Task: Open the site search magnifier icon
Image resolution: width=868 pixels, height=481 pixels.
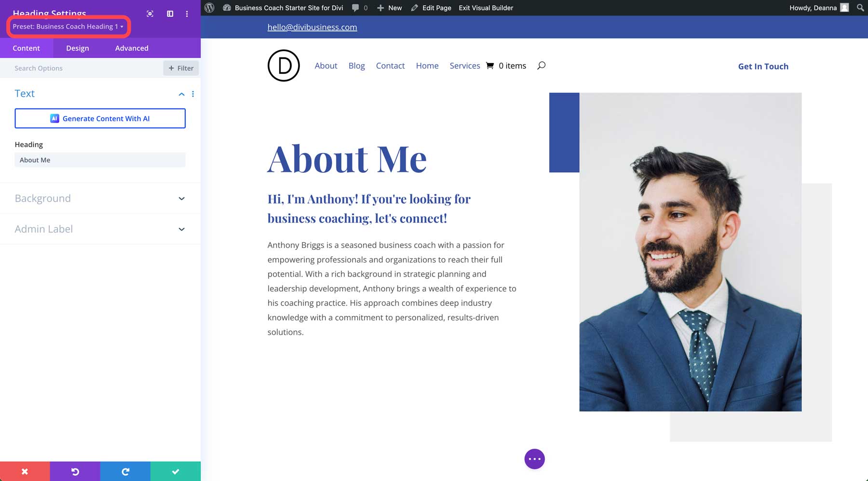Action: click(x=542, y=65)
